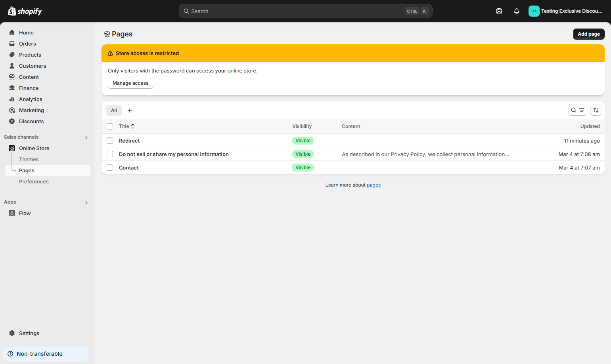Viewport: 611px width, 364px height.
Task: Select the All view tab
Action: point(114,111)
